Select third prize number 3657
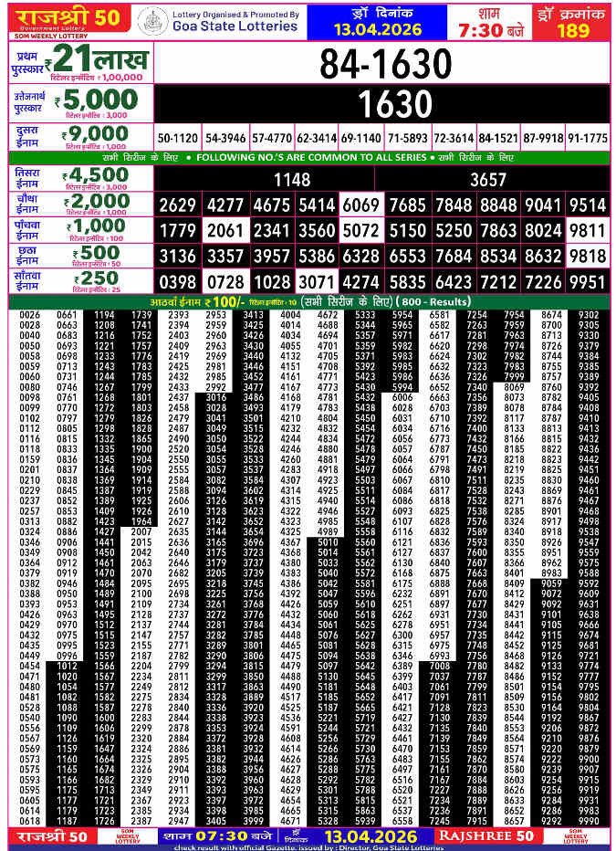Image resolution: width=616 pixels, height=851 pixels. point(488,180)
